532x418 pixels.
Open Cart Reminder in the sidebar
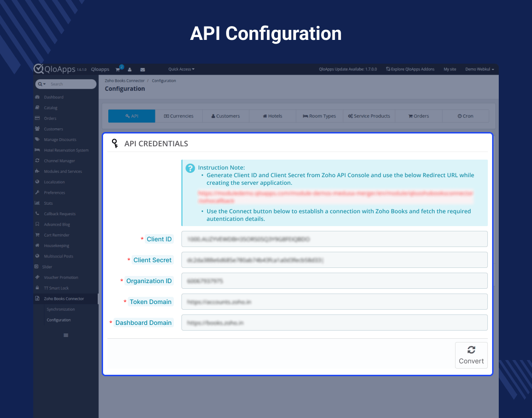coord(57,235)
